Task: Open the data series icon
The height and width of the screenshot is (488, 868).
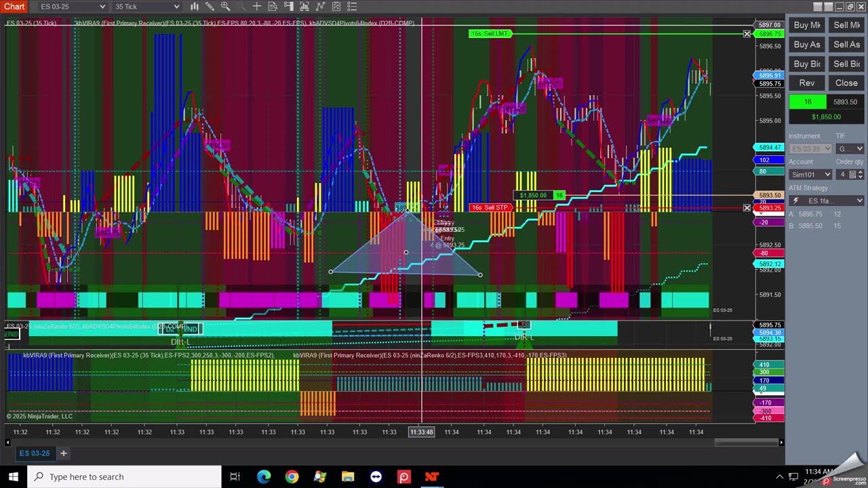Action: click(304, 7)
